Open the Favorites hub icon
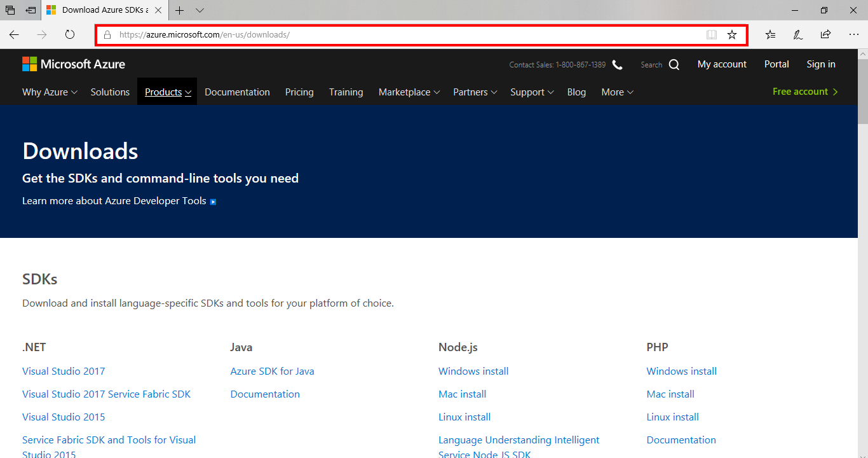868x458 pixels. [x=770, y=35]
